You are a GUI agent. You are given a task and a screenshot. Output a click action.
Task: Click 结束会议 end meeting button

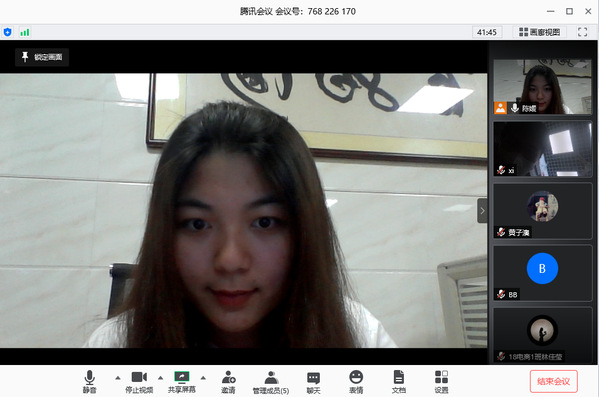pos(554,381)
